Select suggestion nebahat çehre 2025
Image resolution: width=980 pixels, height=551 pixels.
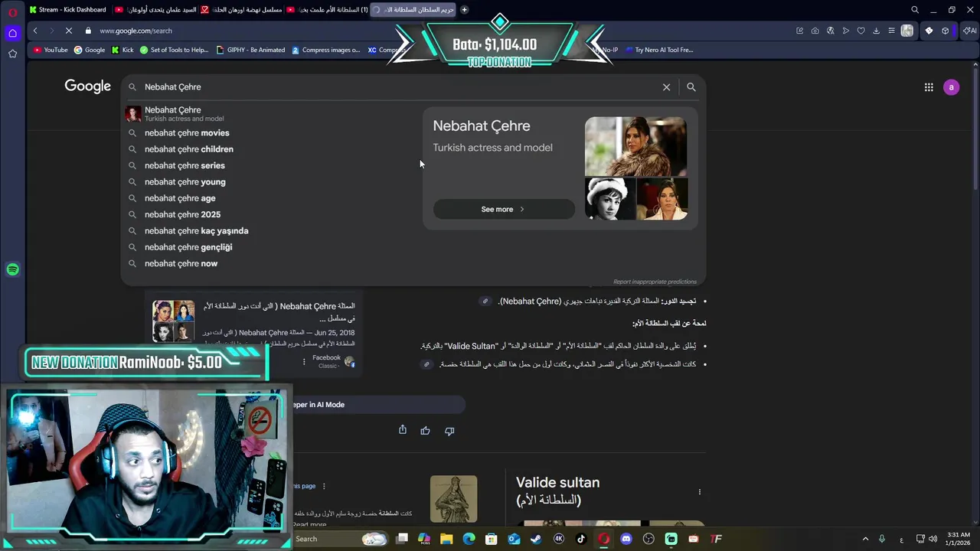[182, 215]
